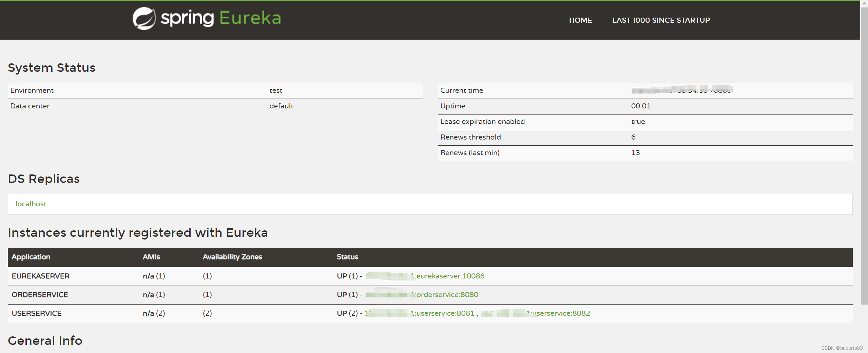Click the data center value default

[281, 106]
